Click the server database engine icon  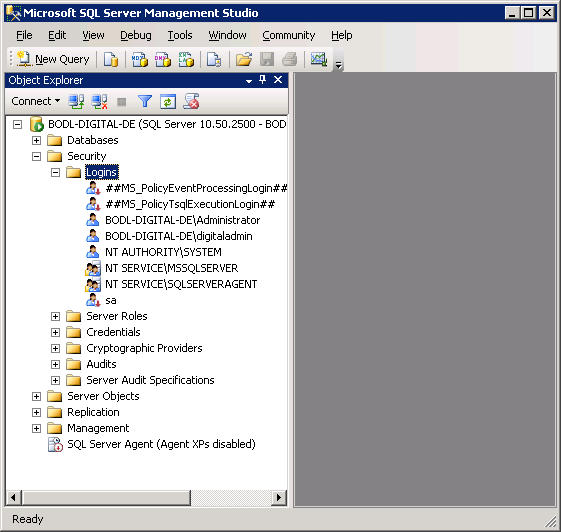click(36, 124)
